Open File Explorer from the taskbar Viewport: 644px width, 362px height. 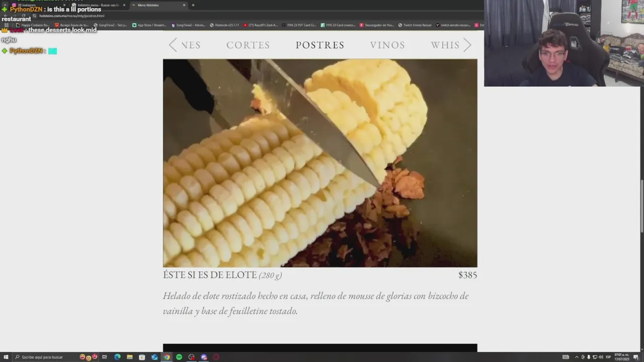coord(130,357)
